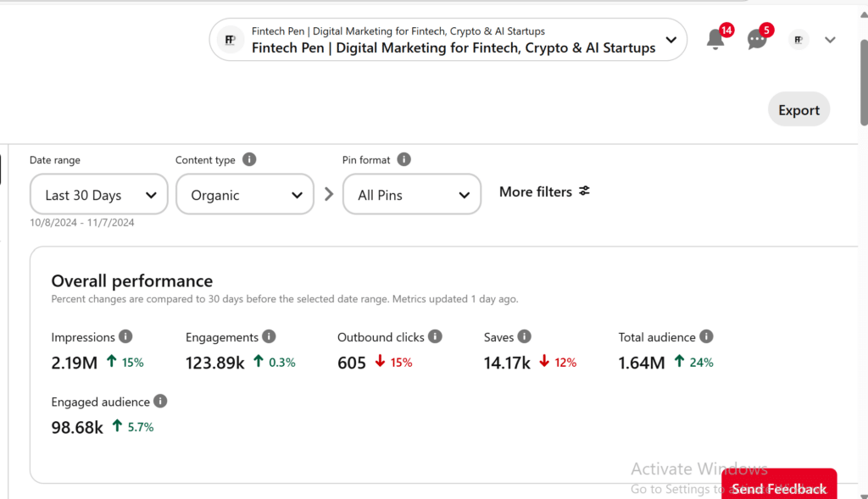Click the vertical scrollbar thumb
The image size is (868, 499).
(x=864, y=83)
